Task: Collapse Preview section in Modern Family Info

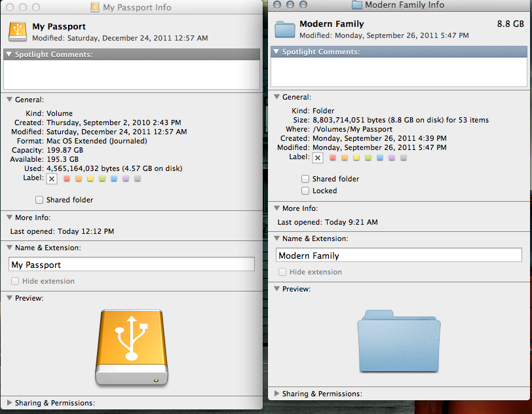Action: pyautogui.click(x=277, y=288)
